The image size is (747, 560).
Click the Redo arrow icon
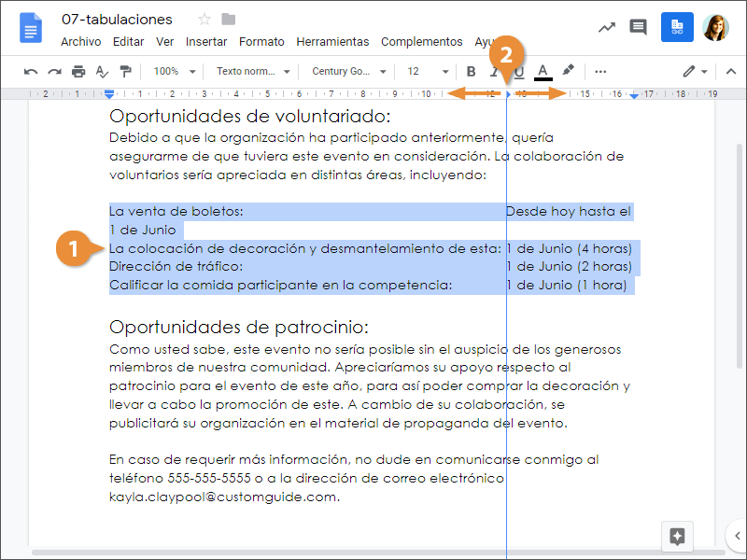tap(54, 71)
